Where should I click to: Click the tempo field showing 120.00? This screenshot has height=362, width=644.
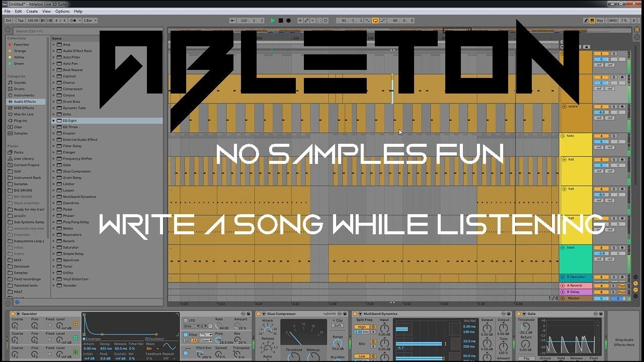(x=33, y=21)
